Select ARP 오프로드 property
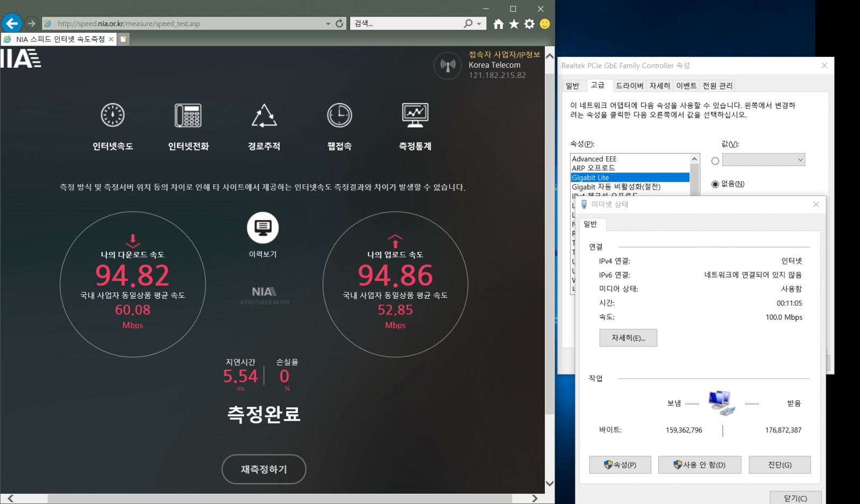 click(630, 168)
